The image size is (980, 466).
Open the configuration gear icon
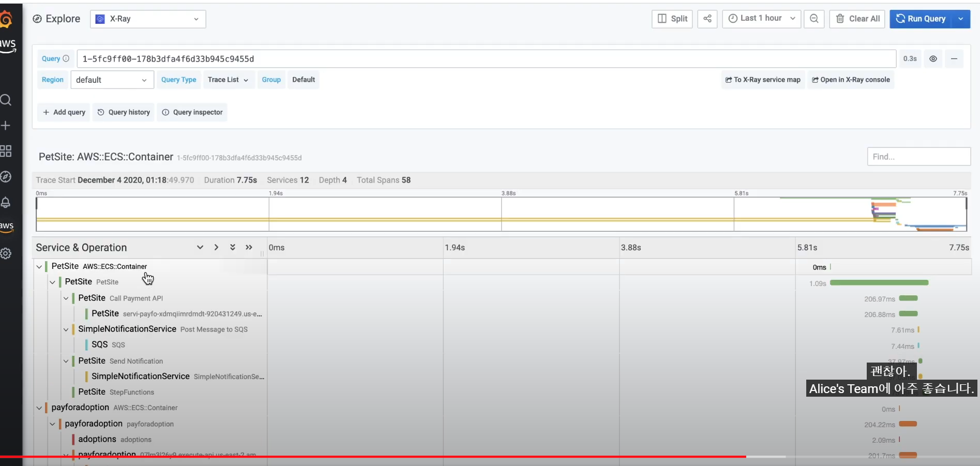tap(6, 253)
